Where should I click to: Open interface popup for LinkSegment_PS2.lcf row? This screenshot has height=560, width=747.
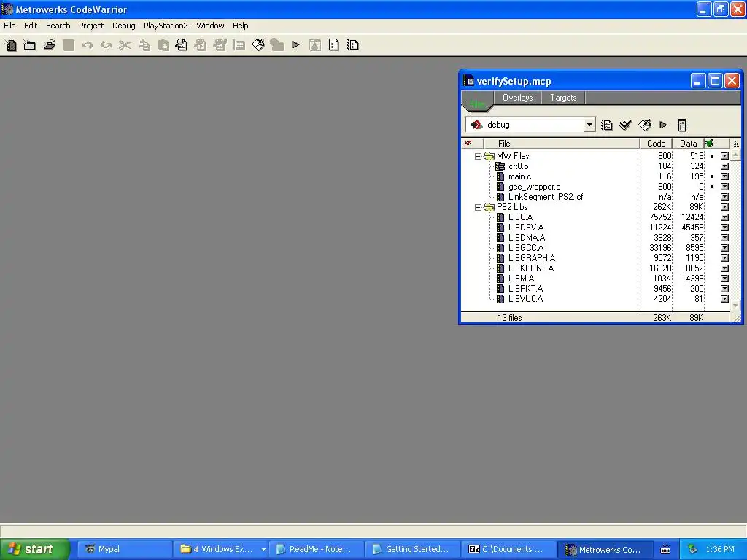[x=724, y=197]
